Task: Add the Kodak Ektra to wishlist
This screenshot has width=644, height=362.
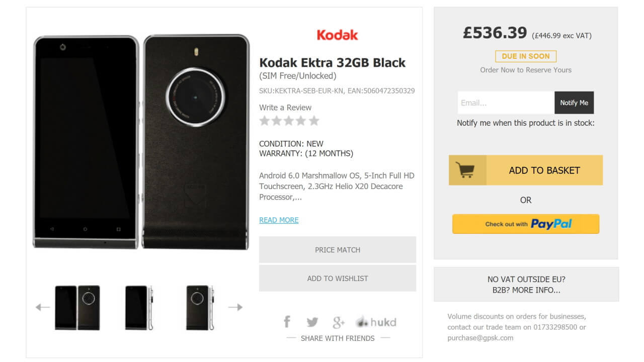Action: tap(337, 278)
